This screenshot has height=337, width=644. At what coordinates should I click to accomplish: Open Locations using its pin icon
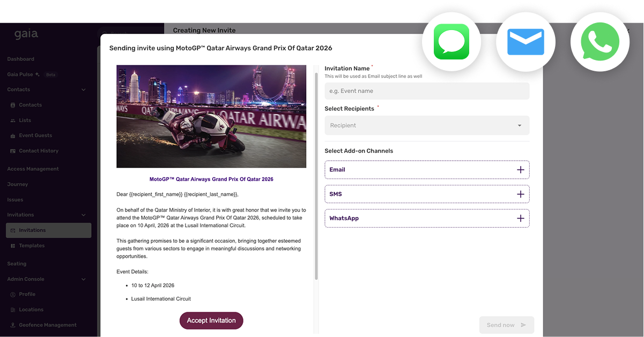click(13, 310)
